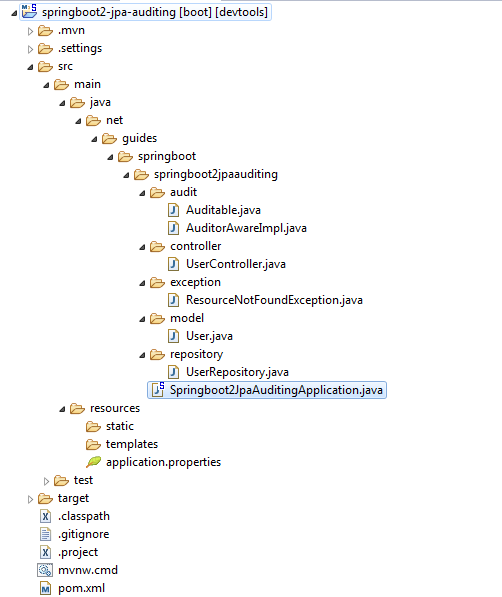Expand the .settings folder arrow

[x=30, y=49]
